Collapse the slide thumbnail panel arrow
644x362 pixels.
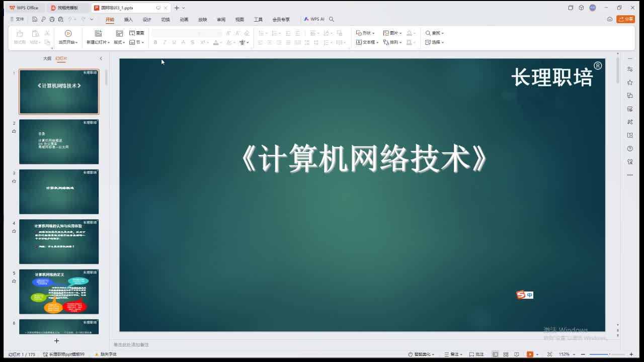pyautogui.click(x=101, y=59)
